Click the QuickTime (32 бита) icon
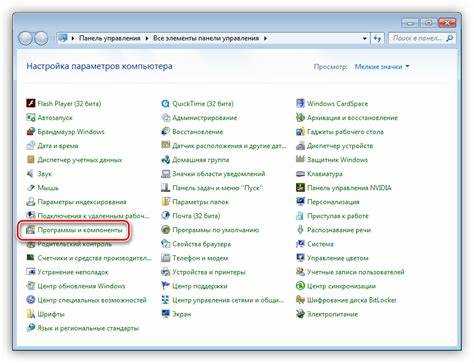The image size is (474, 363). click(165, 103)
